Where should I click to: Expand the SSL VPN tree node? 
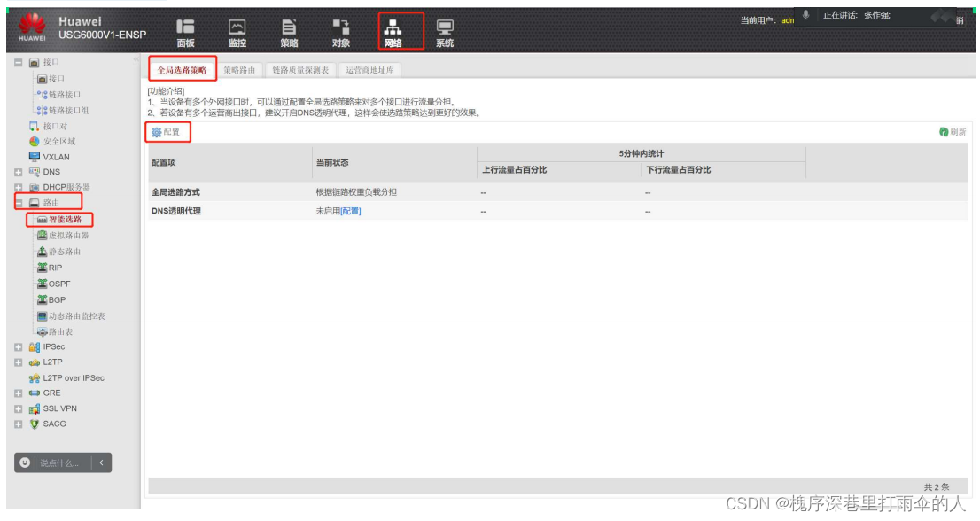coord(18,409)
